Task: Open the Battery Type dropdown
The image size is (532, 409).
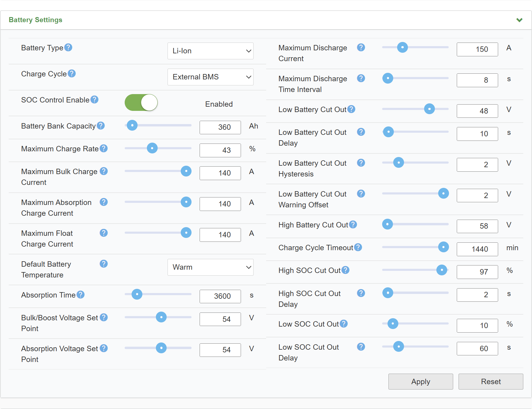Action: 210,51
